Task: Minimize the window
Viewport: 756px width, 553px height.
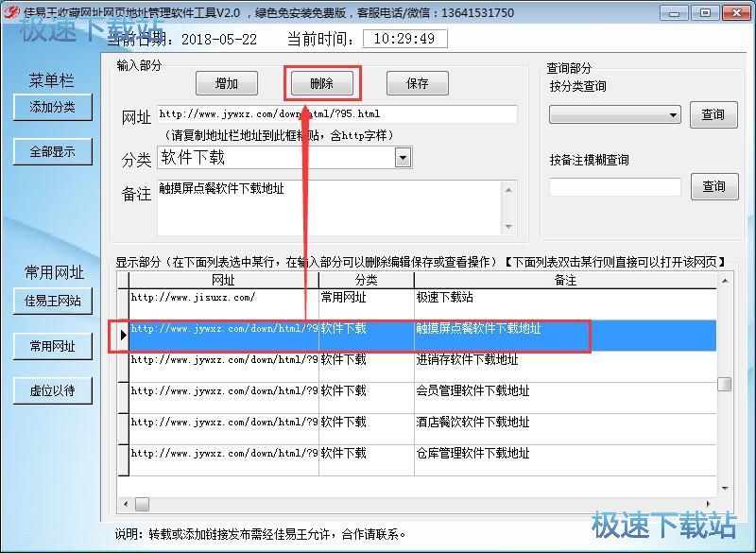Action: click(x=674, y=12)
